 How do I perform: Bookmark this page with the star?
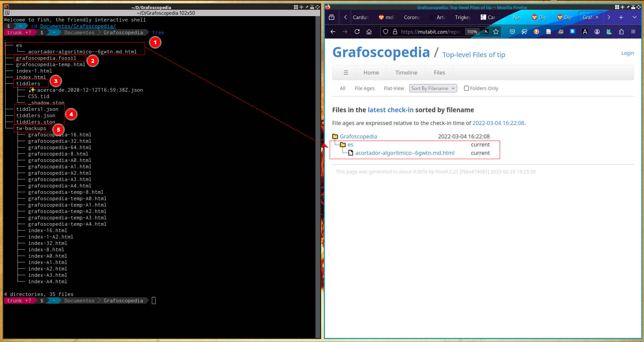coord(496,32)
